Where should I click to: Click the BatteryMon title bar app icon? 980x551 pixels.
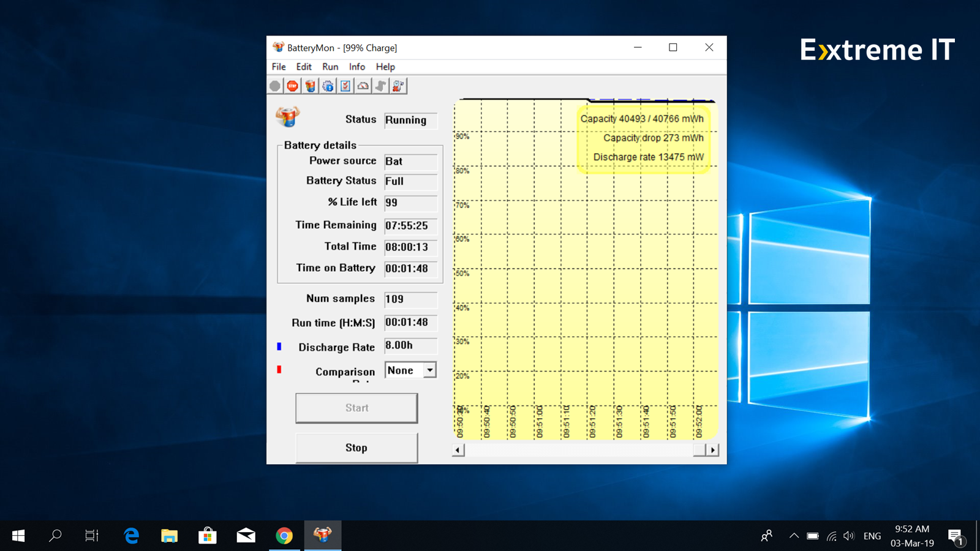click(279, 47)
